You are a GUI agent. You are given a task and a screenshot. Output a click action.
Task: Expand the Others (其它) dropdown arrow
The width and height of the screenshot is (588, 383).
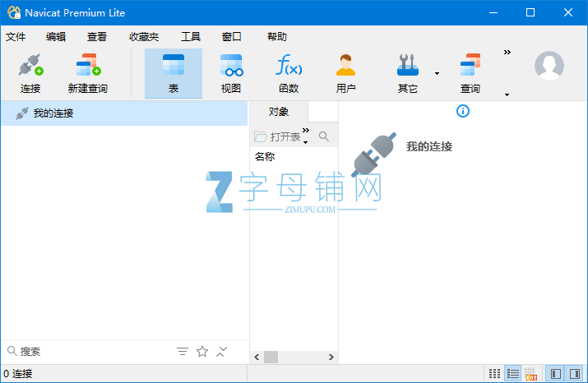437,74
